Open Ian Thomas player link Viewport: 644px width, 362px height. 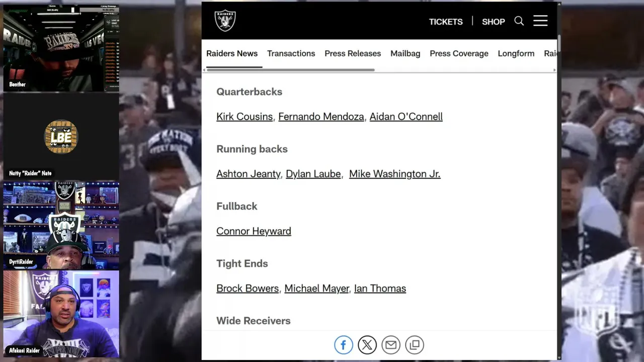coord(380,289)
